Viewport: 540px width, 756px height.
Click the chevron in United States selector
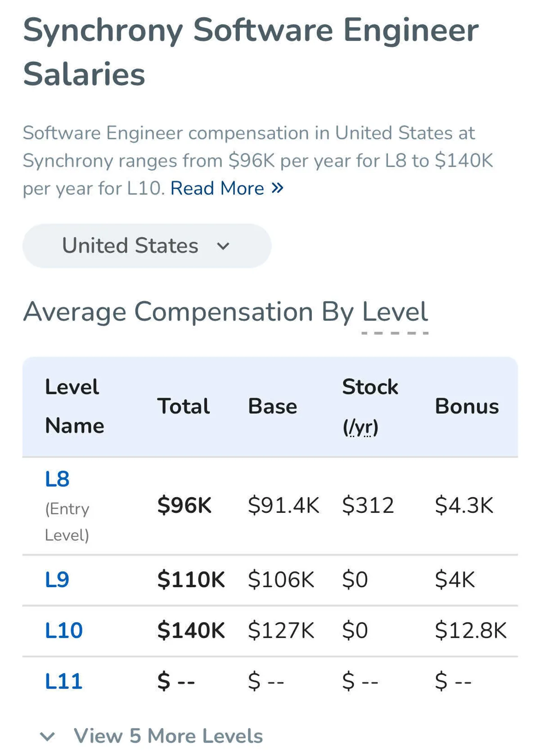click(x=223, y=246)
